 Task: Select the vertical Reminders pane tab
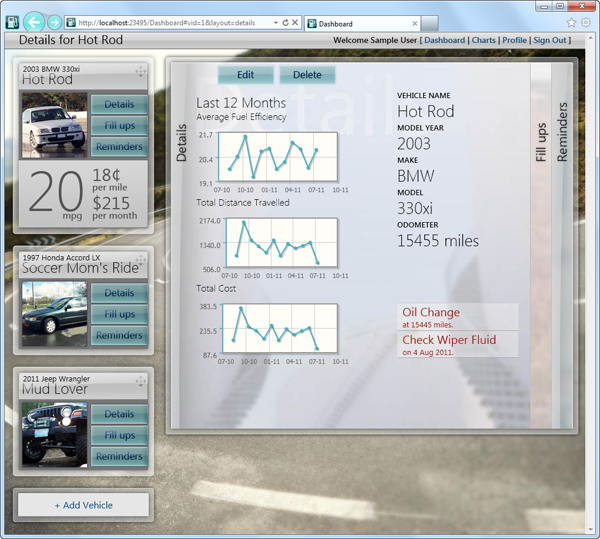[x=562, y=132]
